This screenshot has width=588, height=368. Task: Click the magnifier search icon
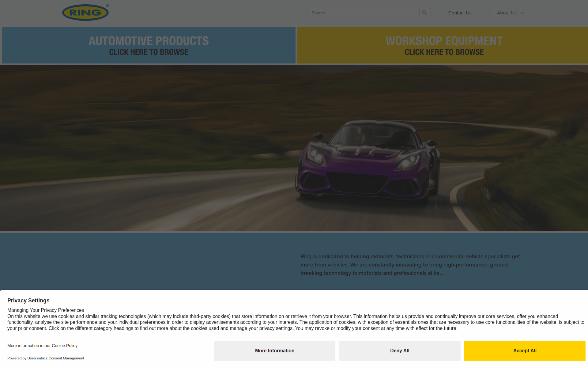coord(425,13)
